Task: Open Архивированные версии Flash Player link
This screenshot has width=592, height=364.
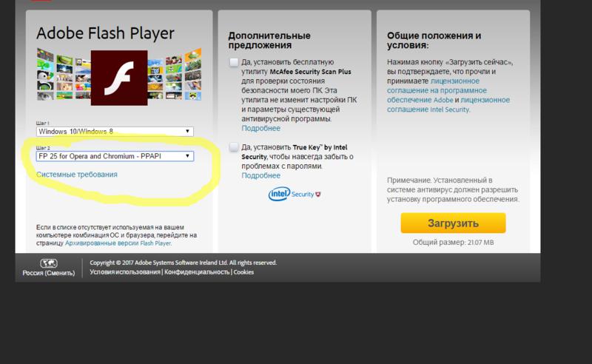Action: coord(118,243)
